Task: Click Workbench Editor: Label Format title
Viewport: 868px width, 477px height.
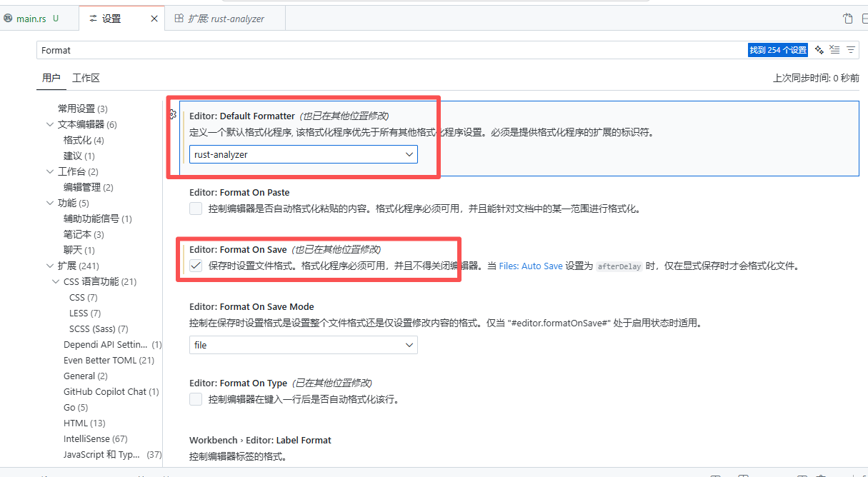Action: tap(260, 440)
